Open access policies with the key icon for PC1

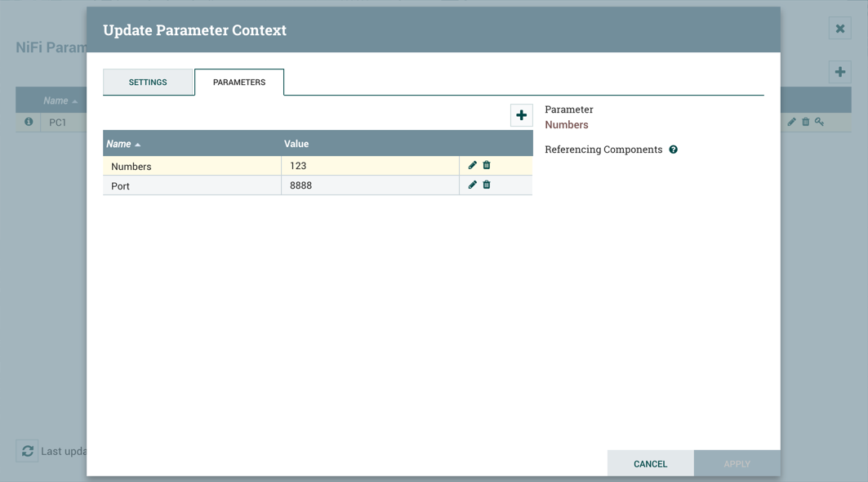click(x=819, y=122)
